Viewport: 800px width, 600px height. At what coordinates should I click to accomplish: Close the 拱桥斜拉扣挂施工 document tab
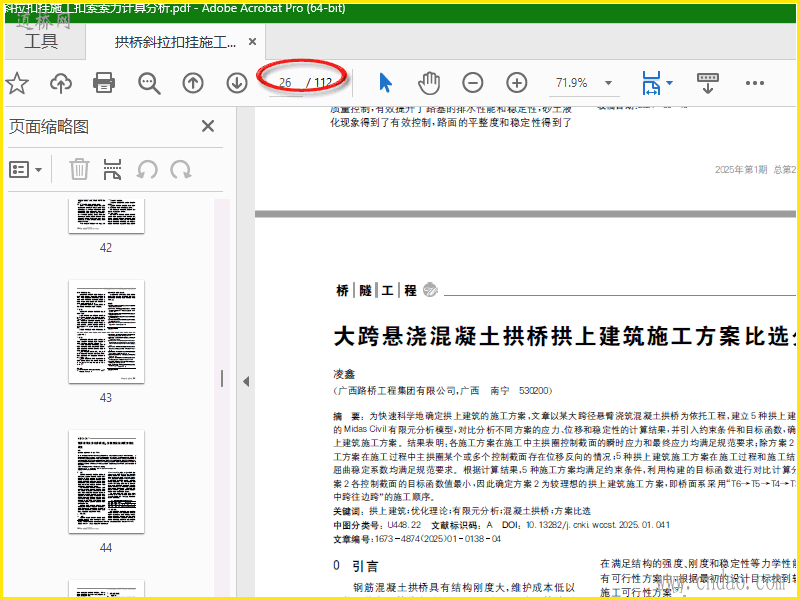252,42
